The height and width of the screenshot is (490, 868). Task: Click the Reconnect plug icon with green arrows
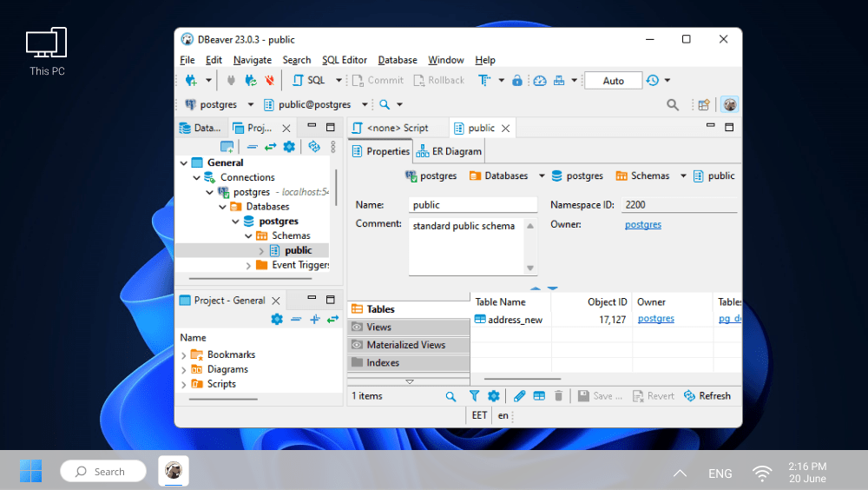(251, 81)
